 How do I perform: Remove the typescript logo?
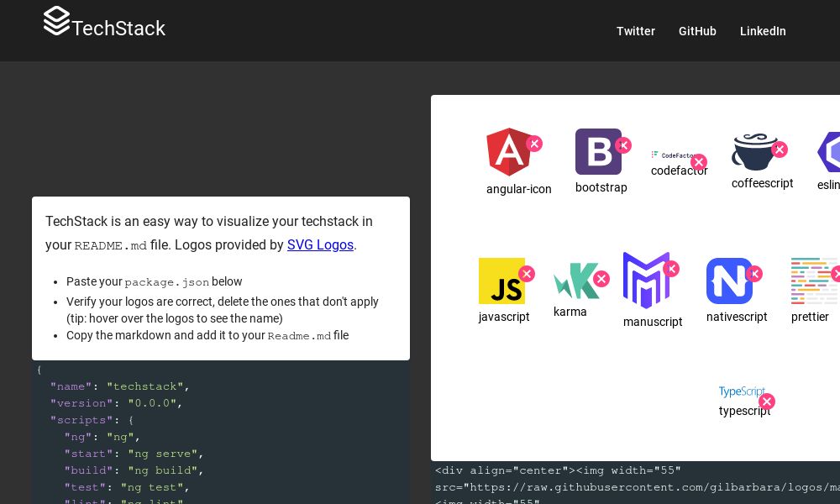[767, 402]
